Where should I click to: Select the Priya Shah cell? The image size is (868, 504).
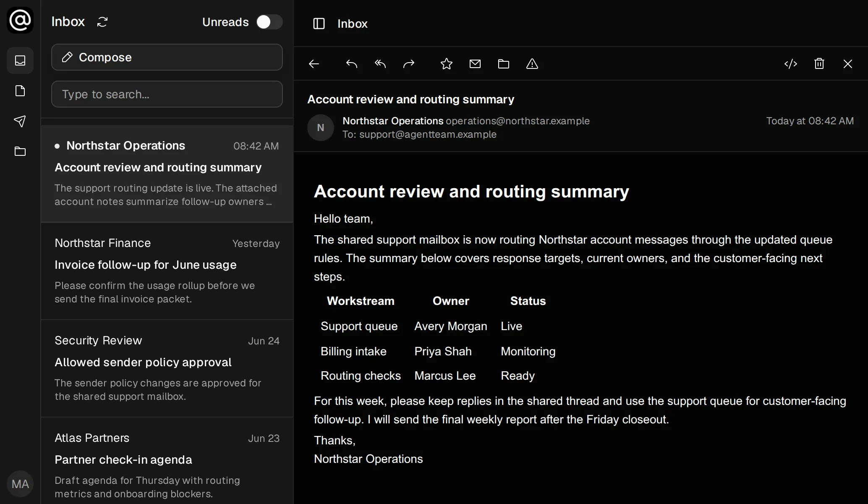coord(443,352)
